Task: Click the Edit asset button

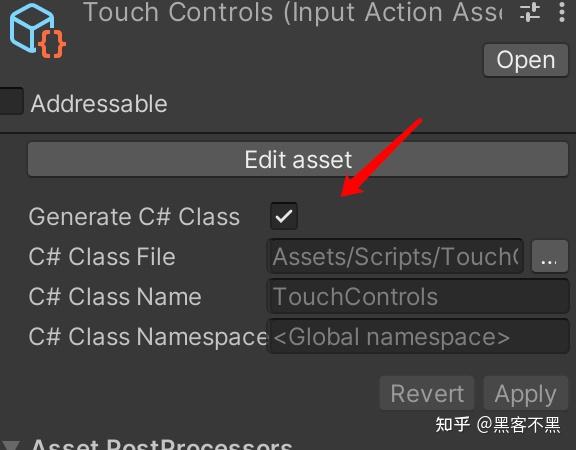Action: (298, 159)
